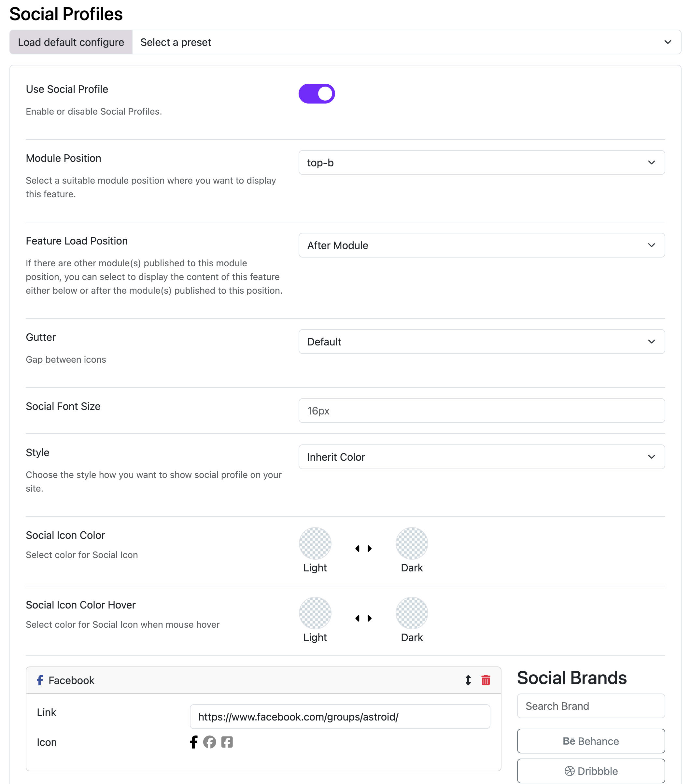Click the Social Icon Color Hover swap arrows
The image size is (691, 784).
point(363,618)
